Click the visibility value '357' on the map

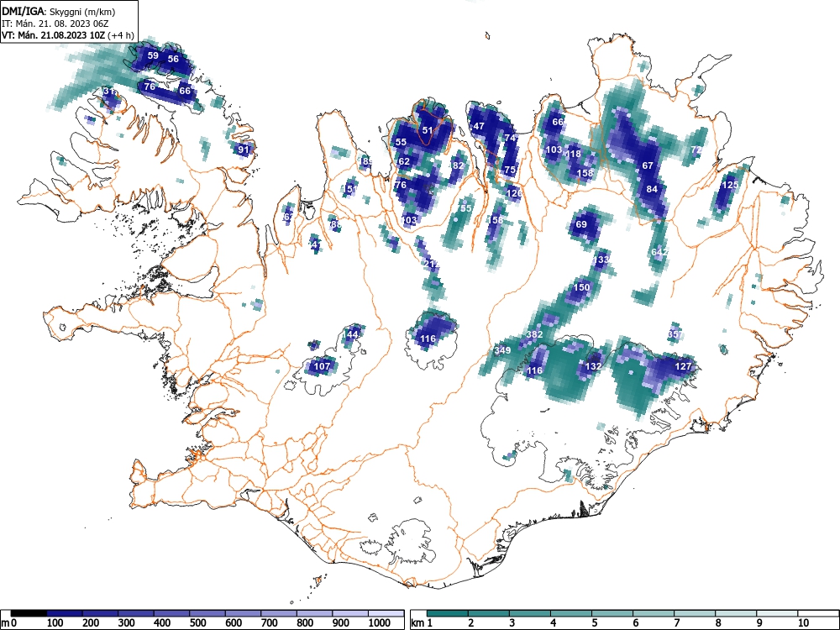pyautogui.click(x=675, y=335)
